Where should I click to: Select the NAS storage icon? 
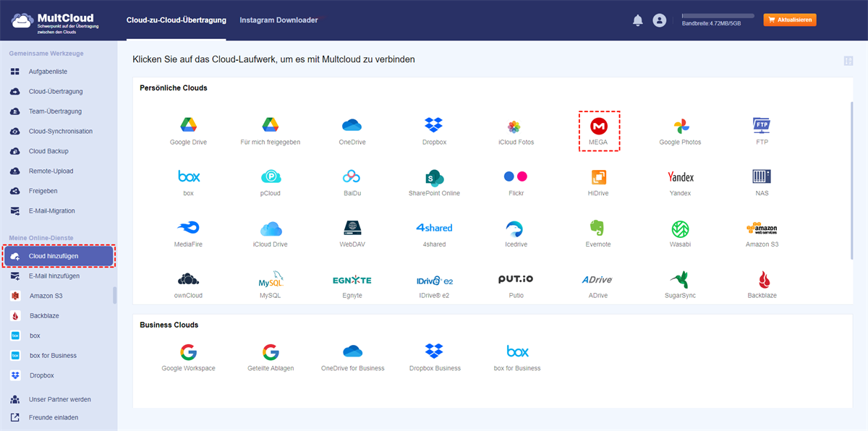pos(762,176)
